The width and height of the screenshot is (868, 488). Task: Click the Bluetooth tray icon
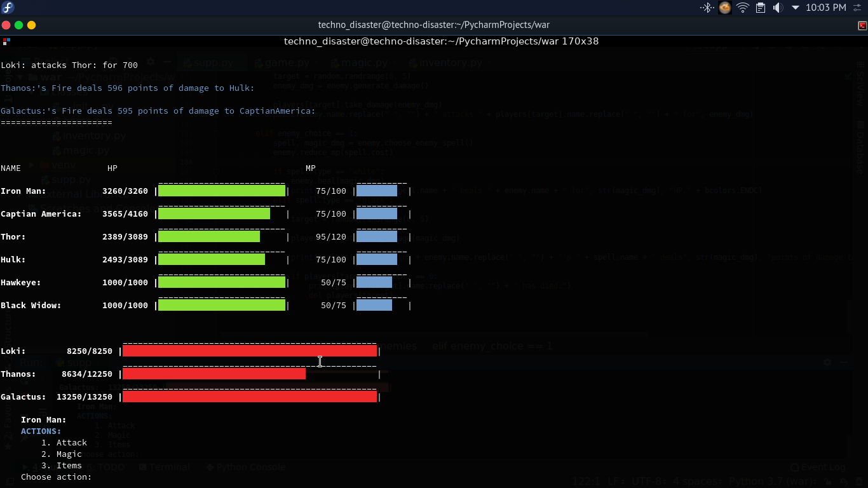click(707, 8)
